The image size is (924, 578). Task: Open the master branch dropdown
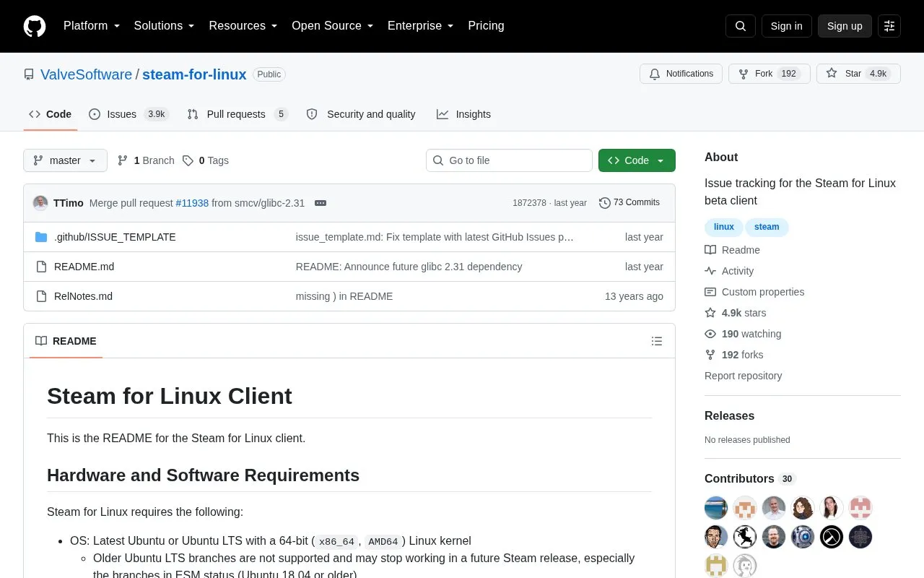click(x=65, y=160)
